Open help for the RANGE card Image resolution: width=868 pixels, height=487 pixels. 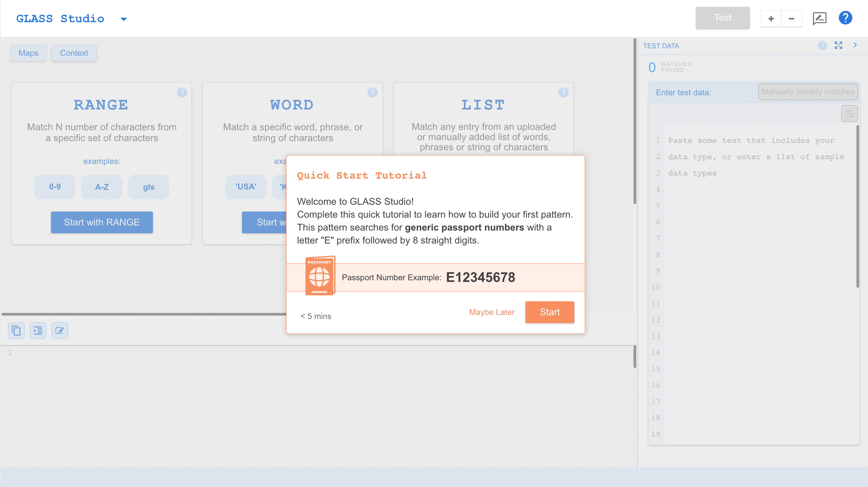182,93
